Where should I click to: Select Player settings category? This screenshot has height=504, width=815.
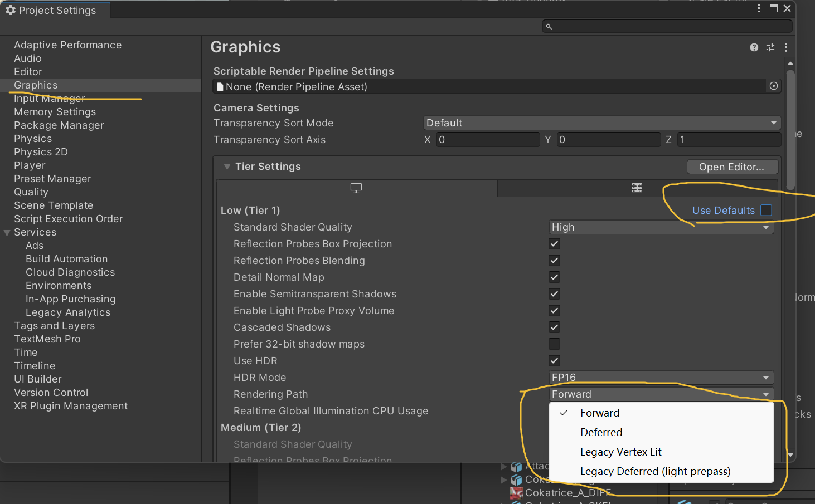30,165
